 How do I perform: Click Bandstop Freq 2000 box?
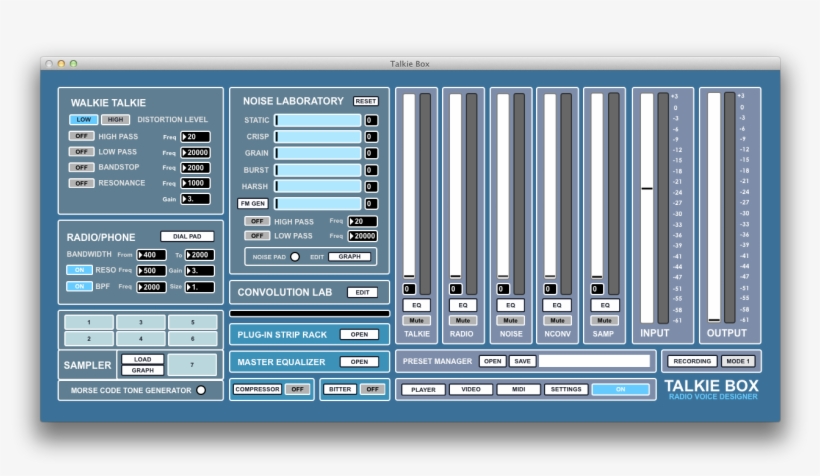195,167
